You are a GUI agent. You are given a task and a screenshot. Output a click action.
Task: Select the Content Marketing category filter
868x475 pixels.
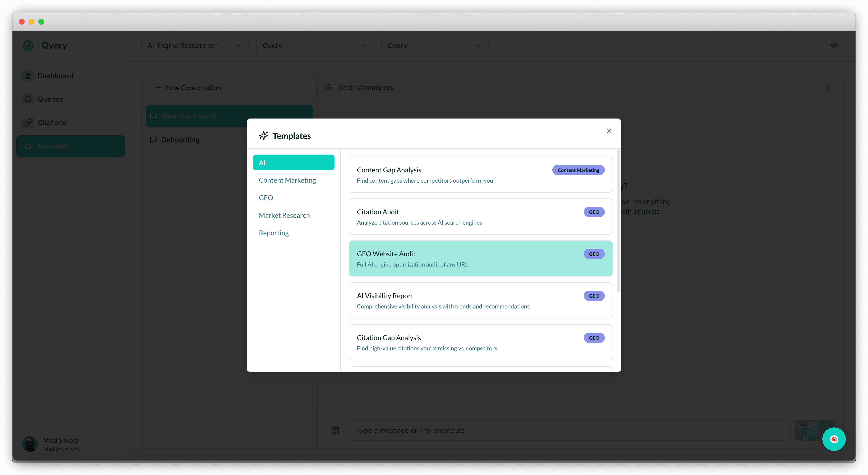287,180
